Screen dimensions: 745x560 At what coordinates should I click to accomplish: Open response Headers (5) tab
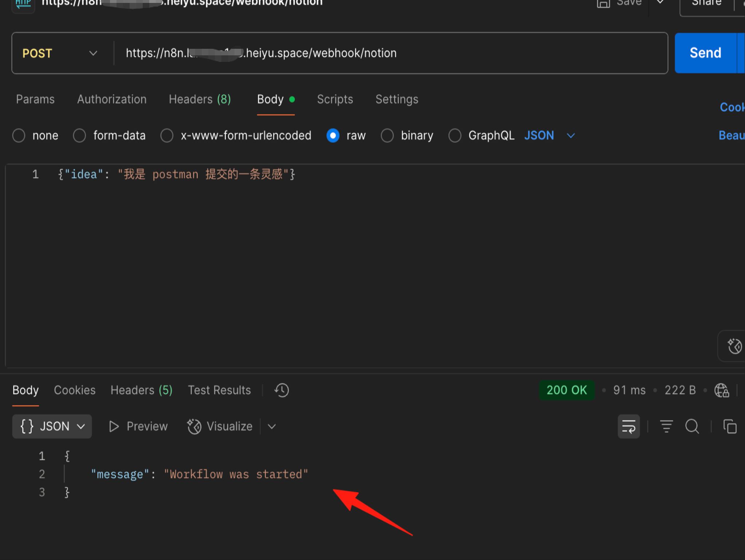142,390
